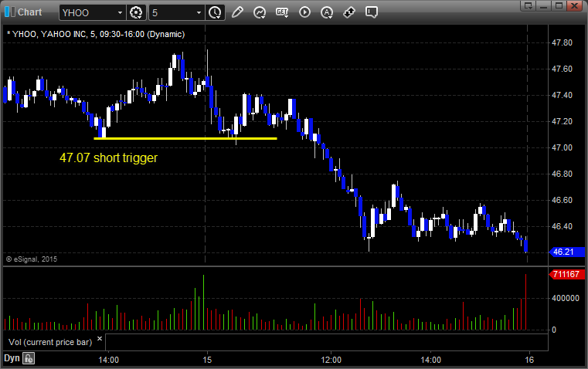Viewport: 588px width, 369px height.
Task: Click the 46.80 price axis label
Action: (x=562, y=174)
